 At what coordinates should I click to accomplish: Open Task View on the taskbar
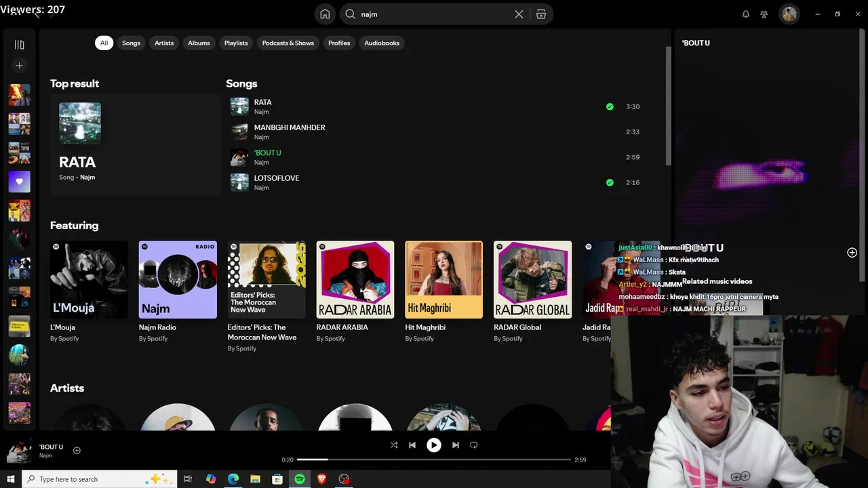(189, 479)
